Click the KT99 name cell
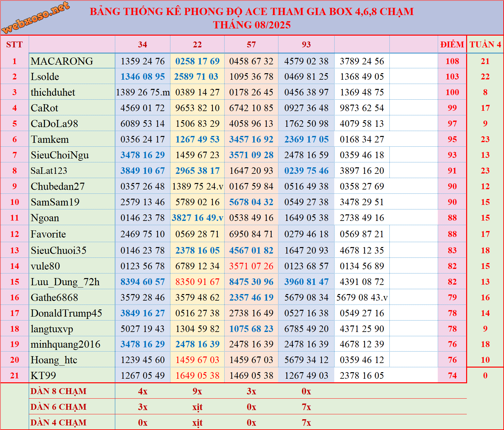Screen dimensions: 504x430 pos(43,376)
